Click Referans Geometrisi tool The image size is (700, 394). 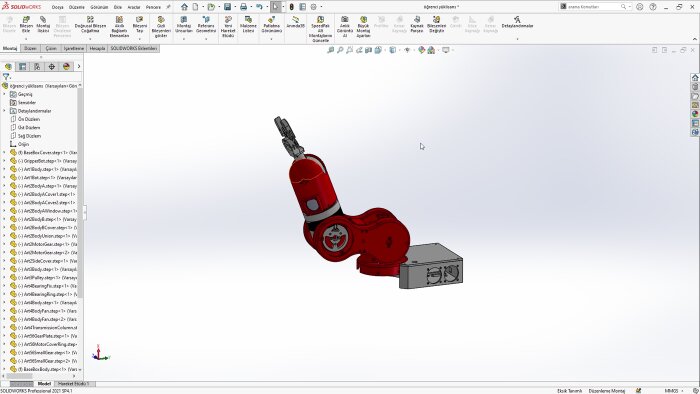(206, 25)
